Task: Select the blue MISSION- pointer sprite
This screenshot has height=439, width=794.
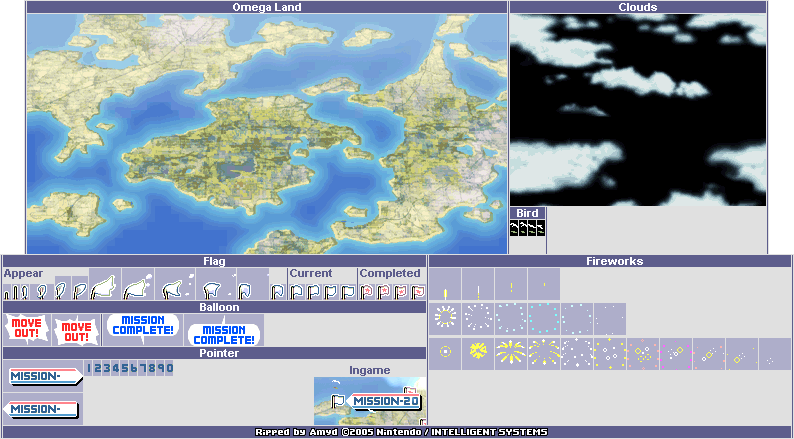Action: pos(44,376)
